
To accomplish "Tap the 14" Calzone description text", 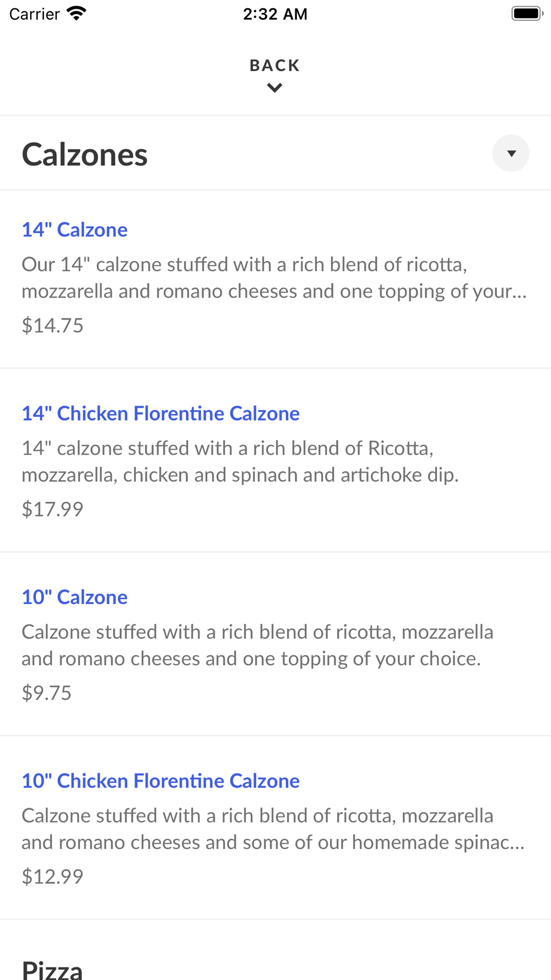I will (274, 278).
